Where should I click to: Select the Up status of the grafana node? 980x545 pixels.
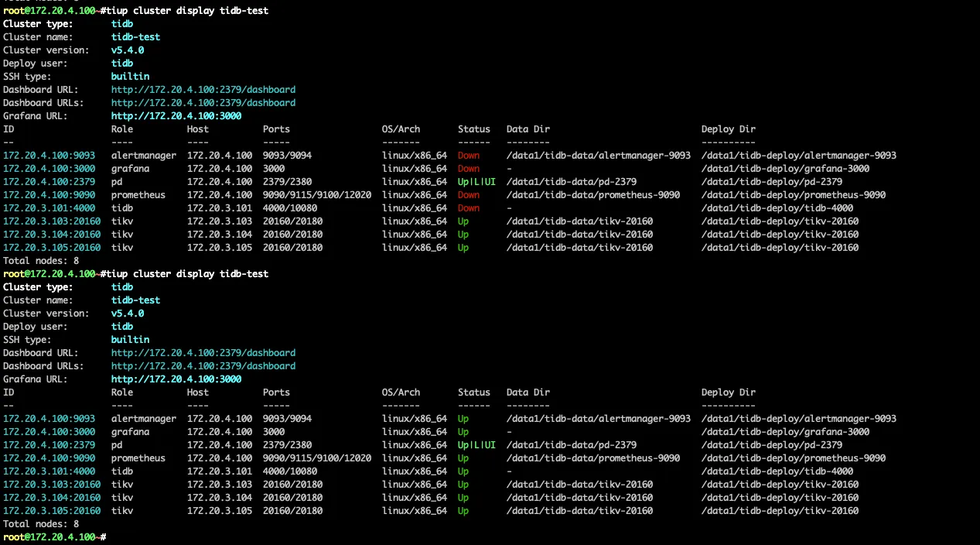point(463,432)
